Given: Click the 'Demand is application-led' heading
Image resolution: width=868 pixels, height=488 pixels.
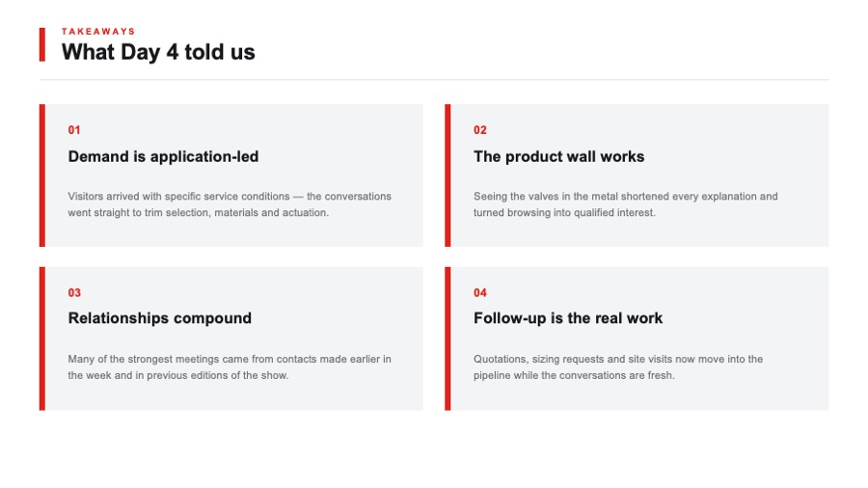Looking at the screenshot, I should (163, 156).
